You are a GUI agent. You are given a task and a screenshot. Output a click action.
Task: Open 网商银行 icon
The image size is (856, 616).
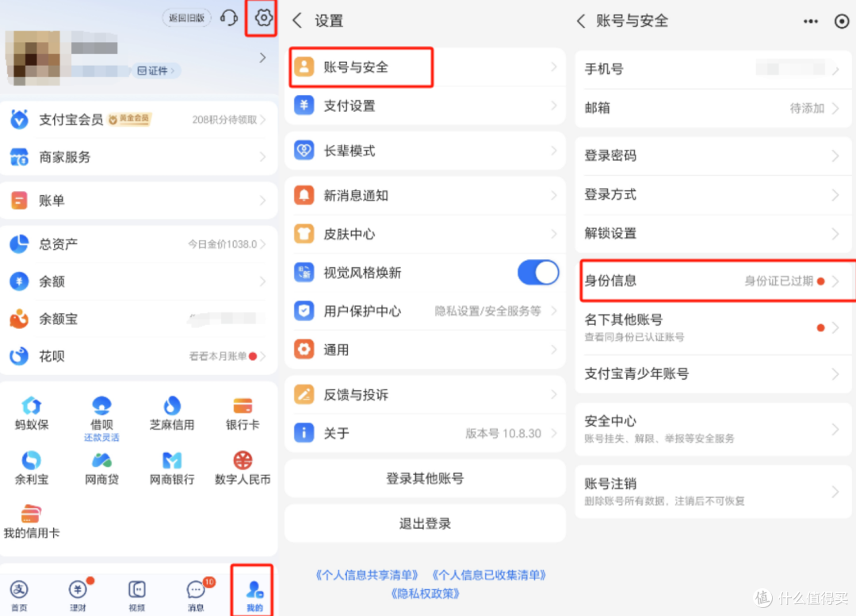click(x=172, y=460)
